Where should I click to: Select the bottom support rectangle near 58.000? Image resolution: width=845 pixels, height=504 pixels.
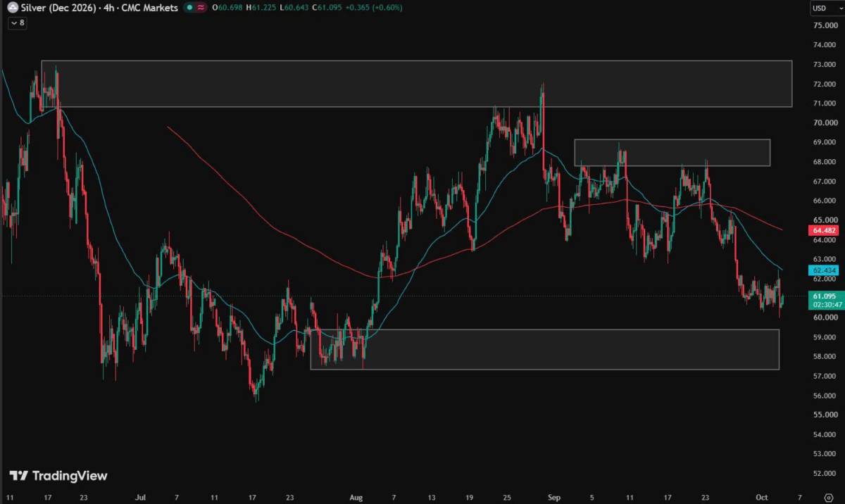tap(545, 349)
